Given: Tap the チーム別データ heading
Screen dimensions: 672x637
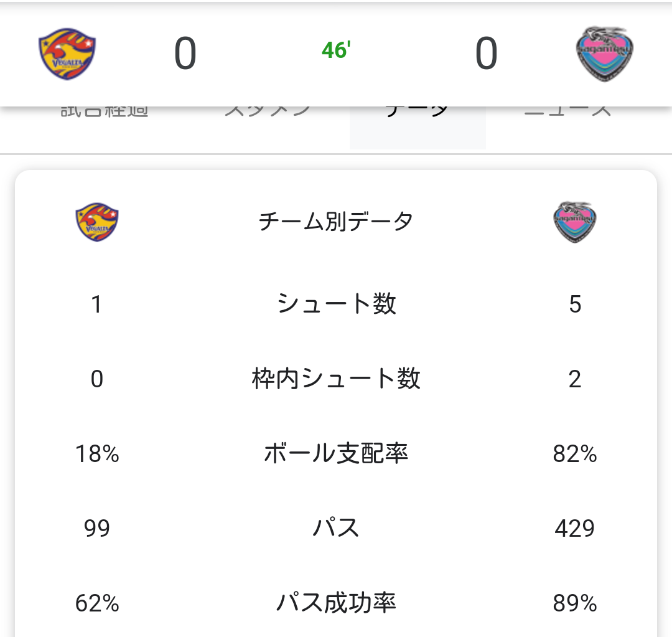Looking at the screenshot, I should [336, 221].
